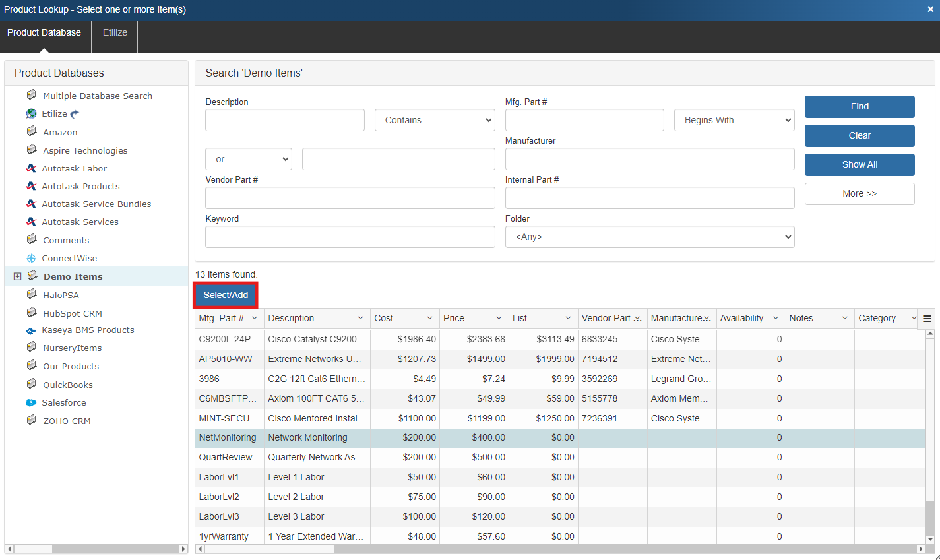Click the QuickBooks database icon
This screenshot has height=560, width=940.
click(x=31, y=385)
